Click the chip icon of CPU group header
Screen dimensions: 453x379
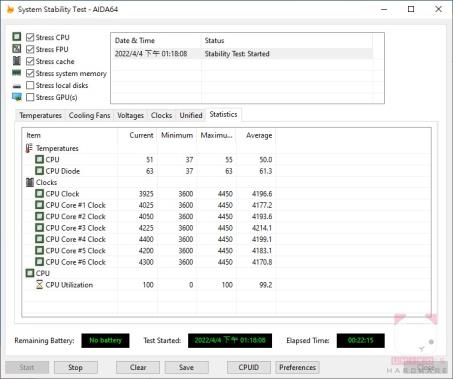30,273
